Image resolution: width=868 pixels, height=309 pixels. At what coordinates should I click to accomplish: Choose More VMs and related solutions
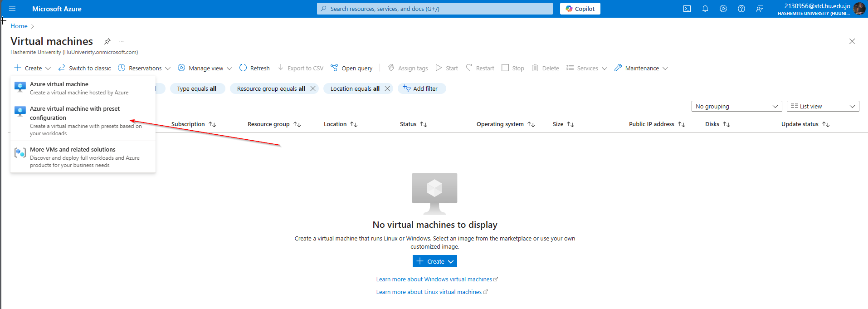coord(73,150)
